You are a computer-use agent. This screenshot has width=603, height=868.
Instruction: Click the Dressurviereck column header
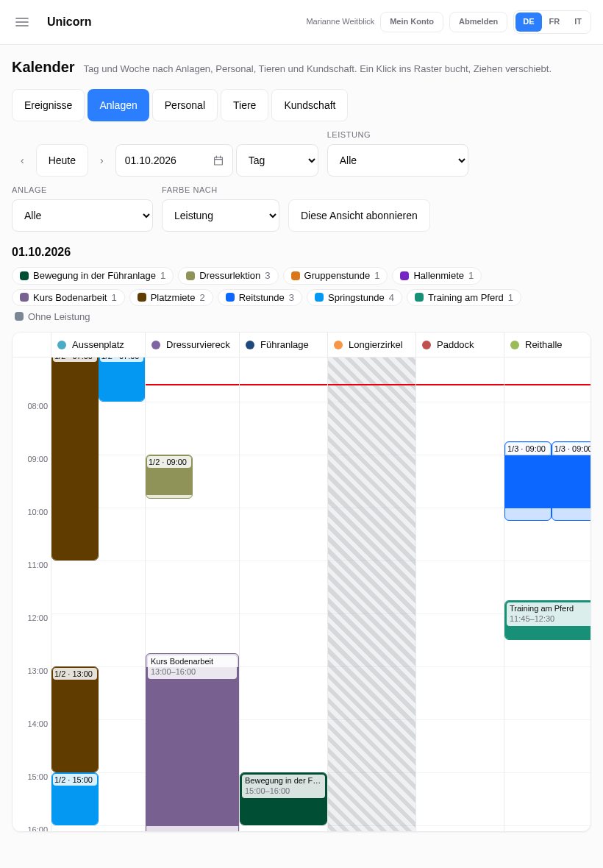(193, 345)
